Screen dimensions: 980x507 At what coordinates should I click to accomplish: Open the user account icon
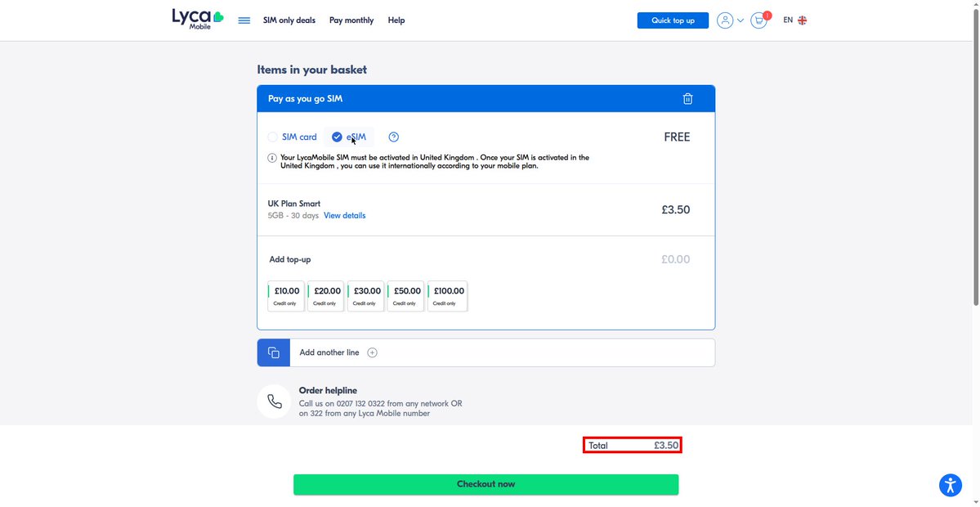click(725, 20)
